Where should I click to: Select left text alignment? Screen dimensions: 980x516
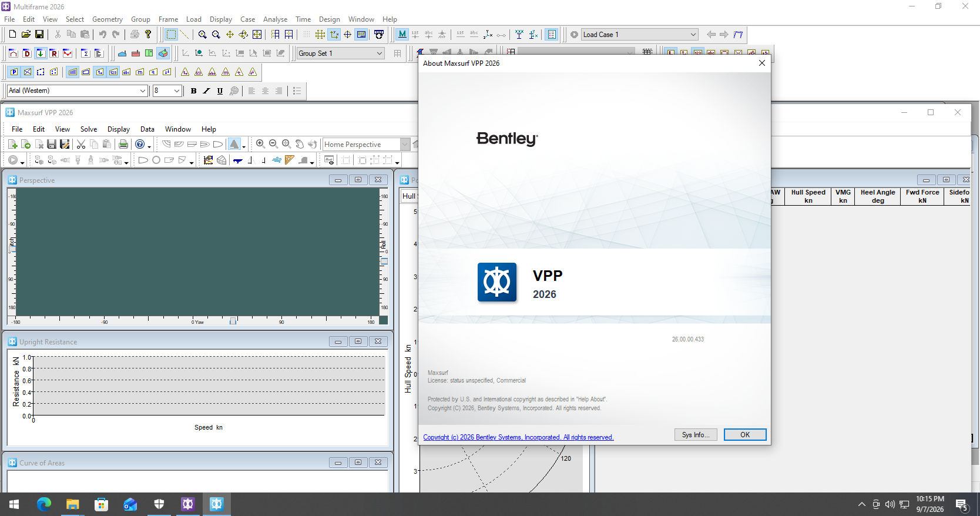pos(251,91)
